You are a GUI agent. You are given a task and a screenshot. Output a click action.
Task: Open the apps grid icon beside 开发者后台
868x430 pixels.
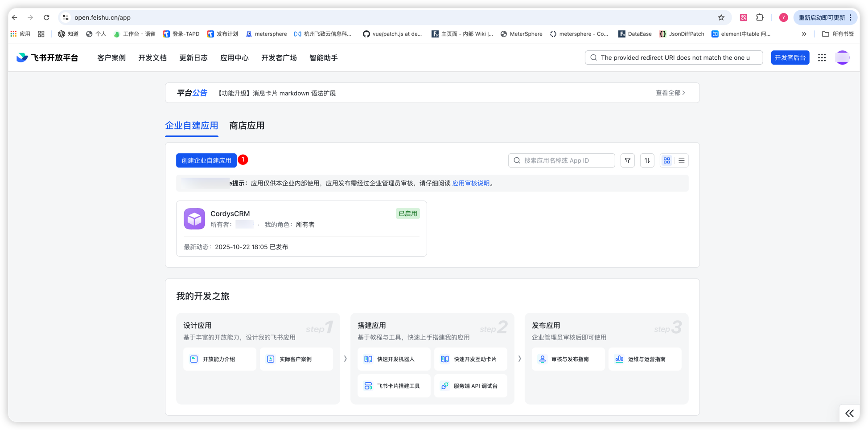[822, 57]
